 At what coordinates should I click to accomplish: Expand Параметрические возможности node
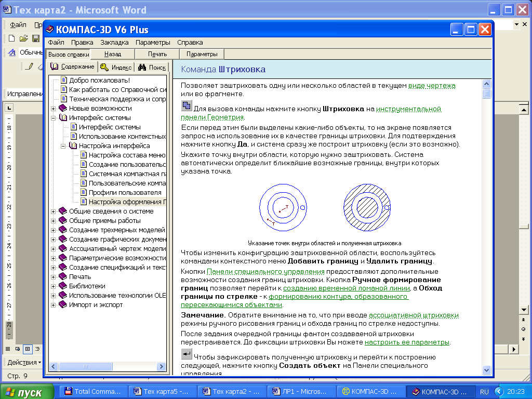[54, 259]
